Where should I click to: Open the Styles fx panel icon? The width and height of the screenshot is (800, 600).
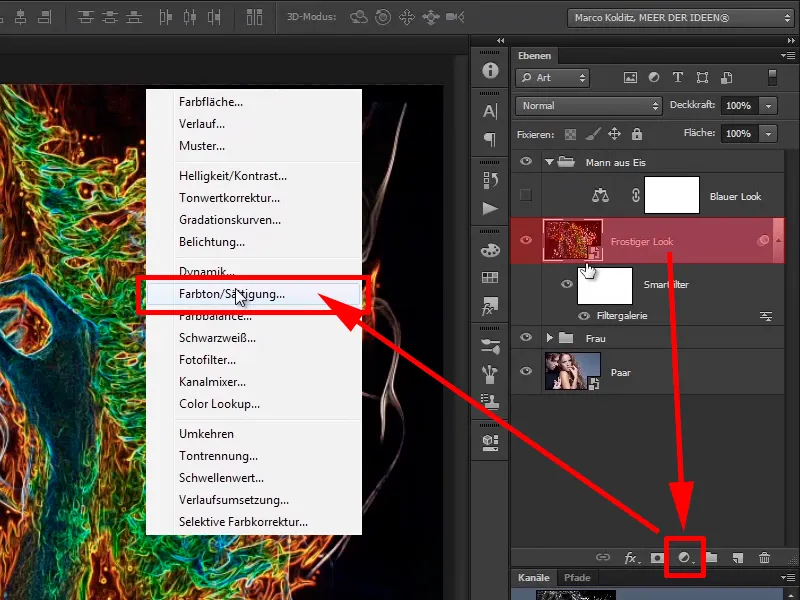[489, 306]
